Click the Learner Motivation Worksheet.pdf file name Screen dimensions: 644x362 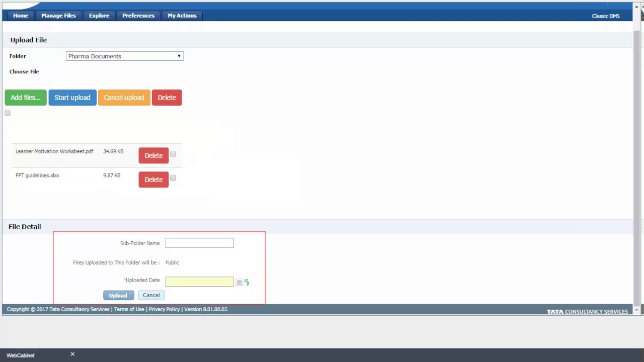[54, 151]
